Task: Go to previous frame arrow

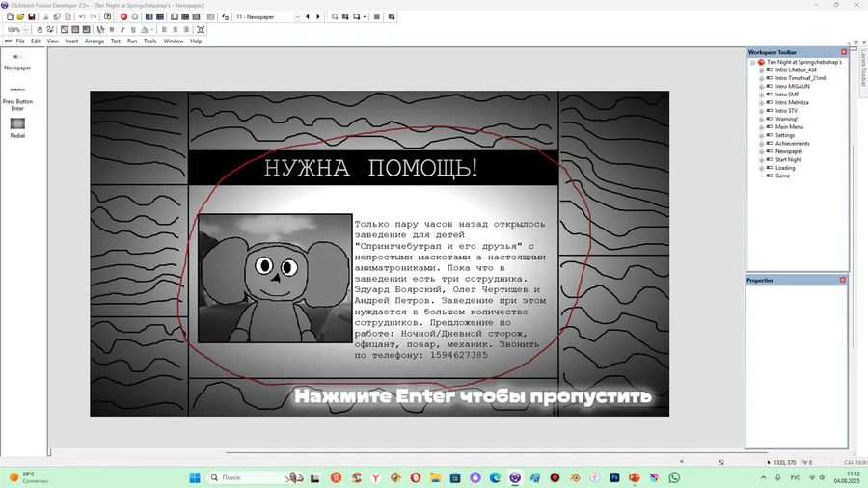Action: click(x=308, y=17)
